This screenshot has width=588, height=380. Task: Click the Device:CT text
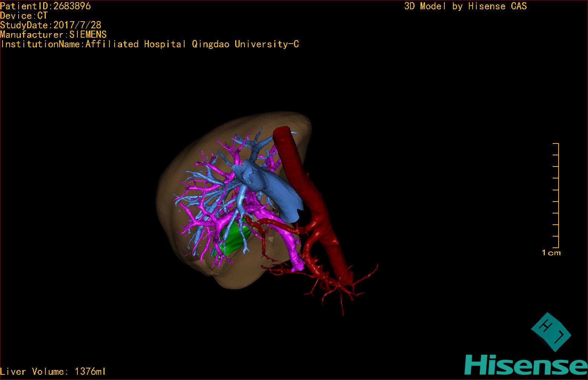24,16
